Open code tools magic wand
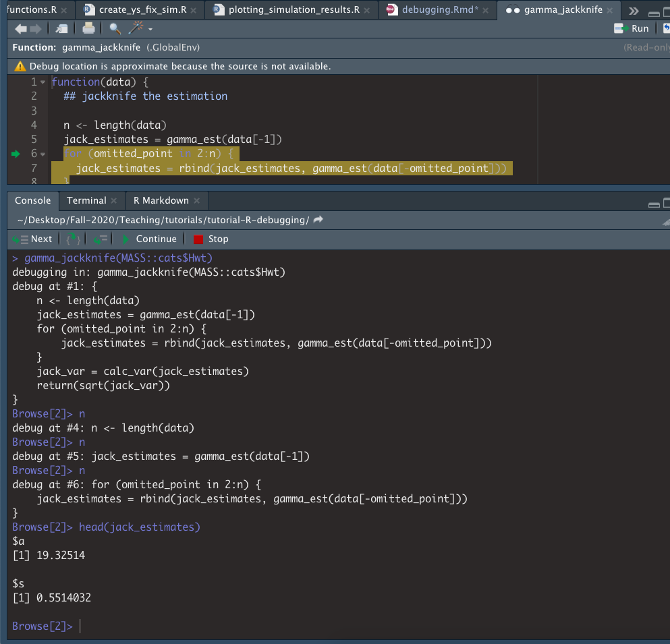Screen dimensions: 670x644 (x=136, y=28)
